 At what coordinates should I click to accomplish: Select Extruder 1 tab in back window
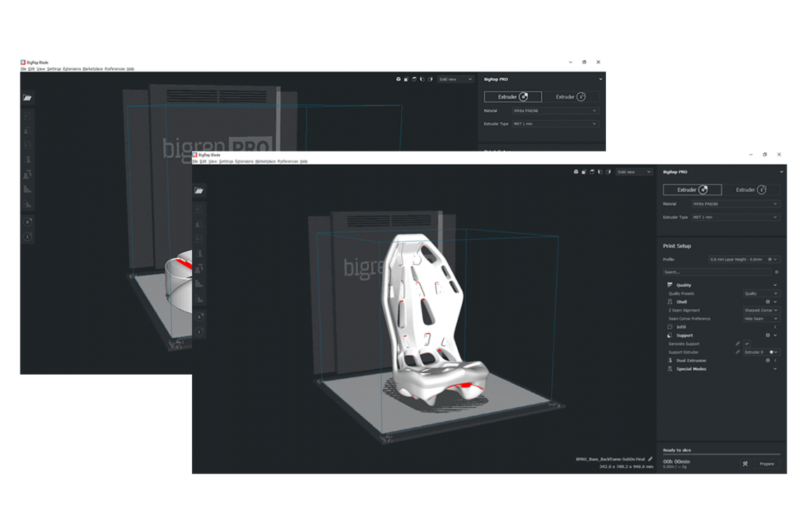(570, 97)
